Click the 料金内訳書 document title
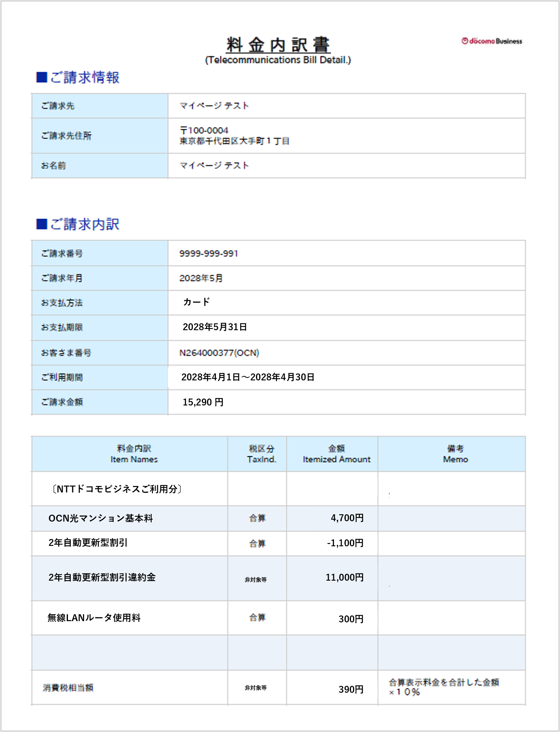Viewport: 560px width, 732px height. click(x=278, y=45)
